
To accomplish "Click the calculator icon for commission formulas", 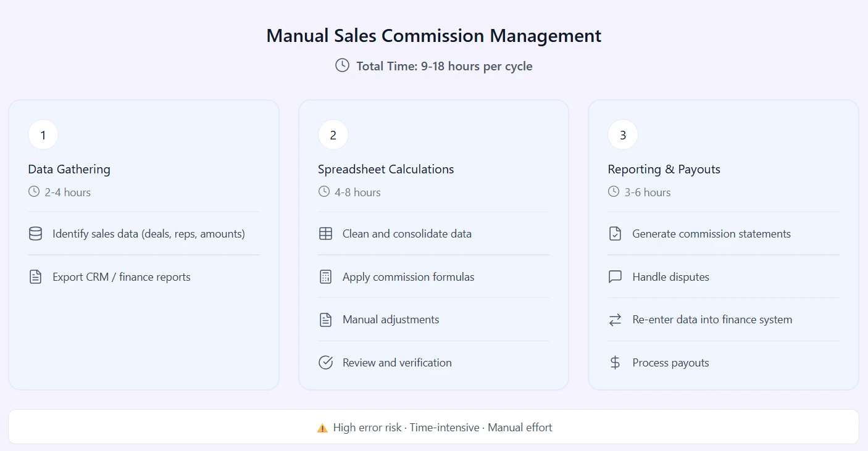I will [325, 277].
